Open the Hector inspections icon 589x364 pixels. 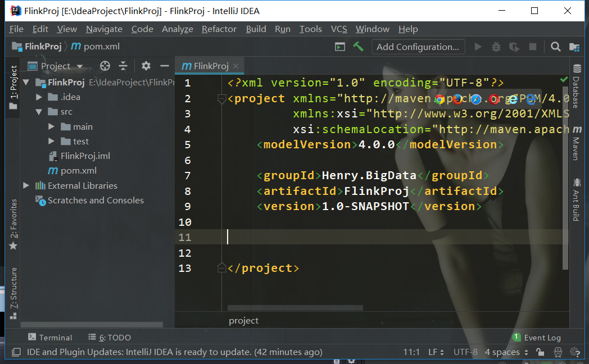pyautogui.click(x=558, y=352)
